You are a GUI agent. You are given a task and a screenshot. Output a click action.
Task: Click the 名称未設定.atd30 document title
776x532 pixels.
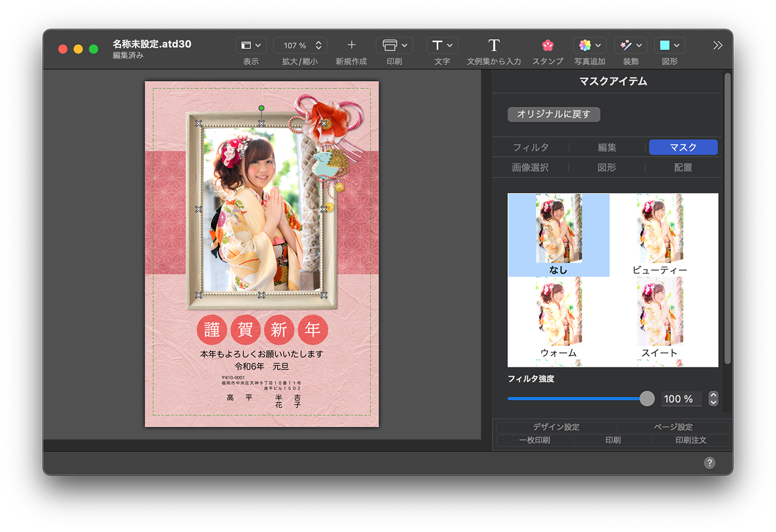152,44
